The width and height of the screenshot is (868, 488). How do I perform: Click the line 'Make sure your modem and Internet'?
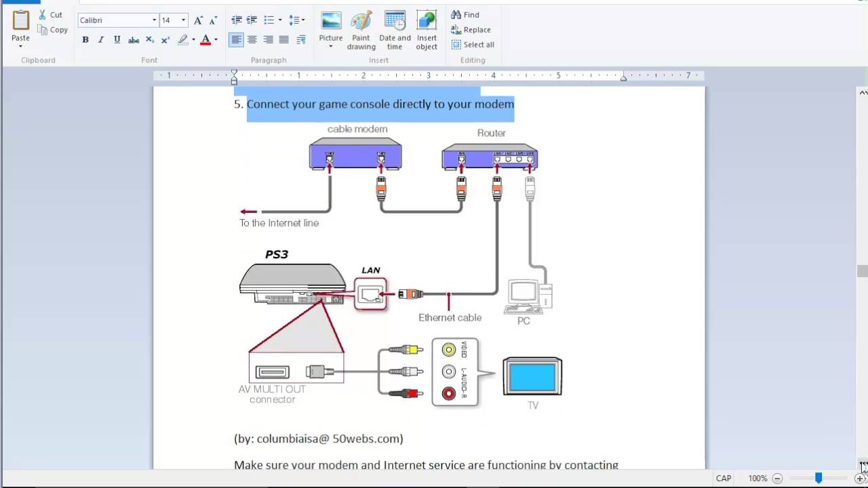coord(426,465)
